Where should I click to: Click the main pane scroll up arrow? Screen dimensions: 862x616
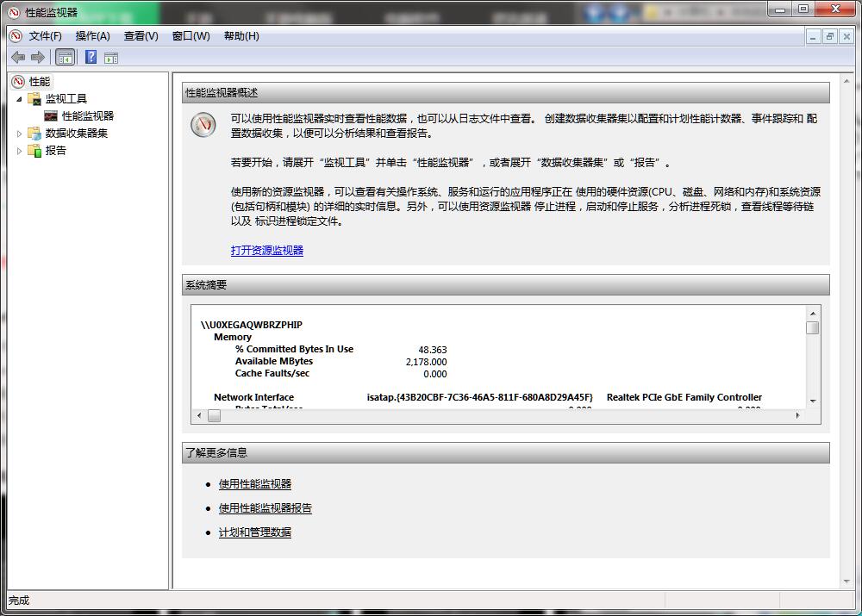coord(846,81)
